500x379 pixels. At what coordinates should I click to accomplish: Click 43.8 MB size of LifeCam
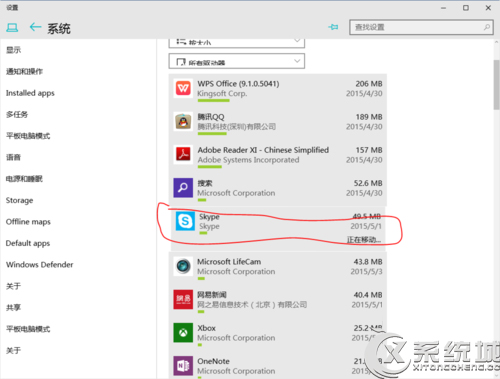tap(368, 262)
